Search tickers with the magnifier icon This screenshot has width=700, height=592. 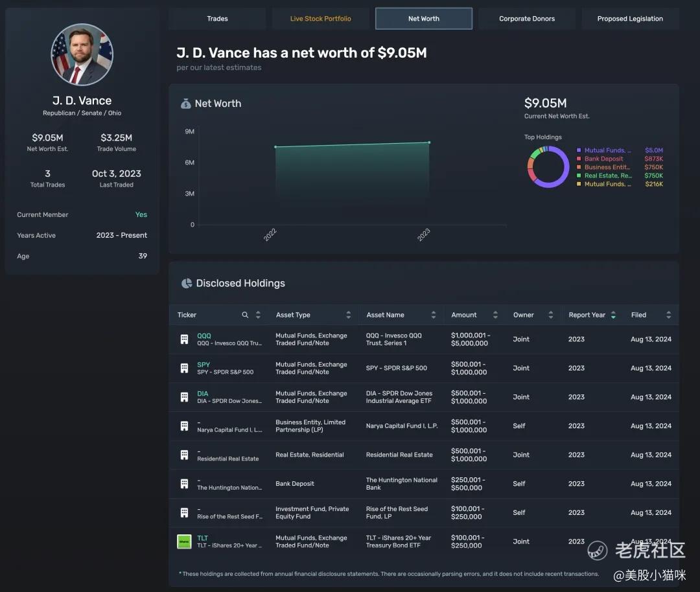(245, 315)
